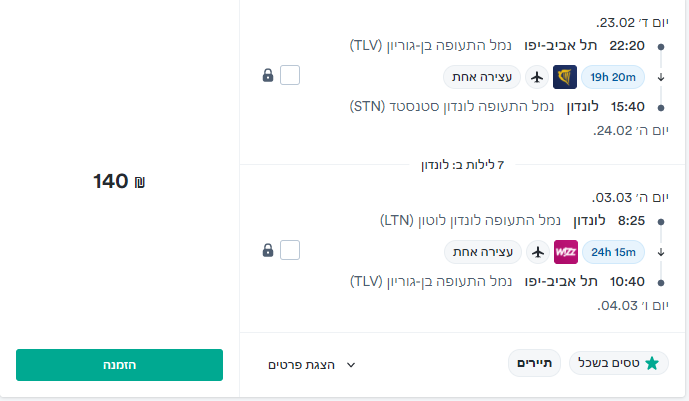Screen dimensions: 689x401
Task: Click down arrow beside 19h 20m duration
Action: pos(660,77)
